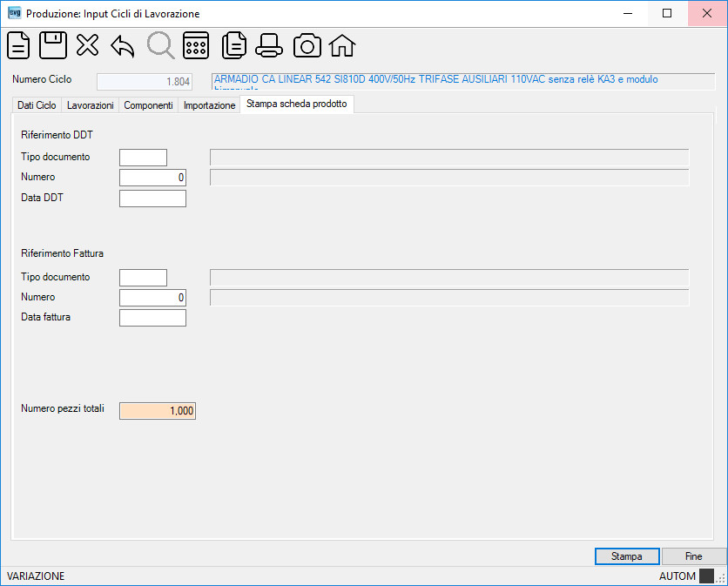Viewport: 728px width, 586px height.
Task: Click the camera snapshot icon
Action: pyautogui.click(x=307, y=45)
